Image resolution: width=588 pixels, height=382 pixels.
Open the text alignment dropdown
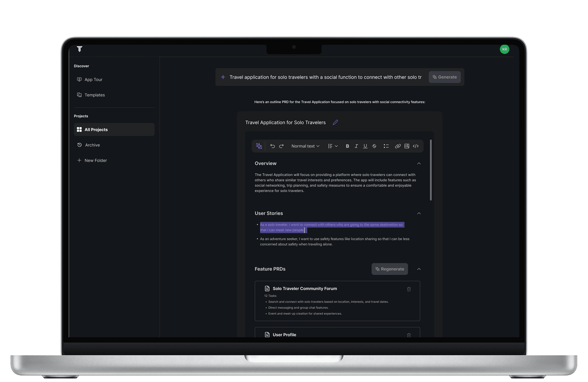click(332, 146)
